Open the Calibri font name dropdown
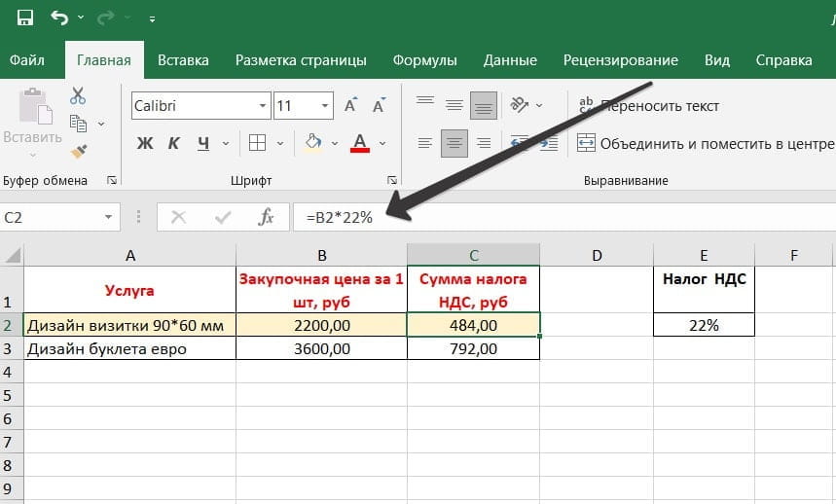This screenshot has width=836, height=504. pos(263,105)
